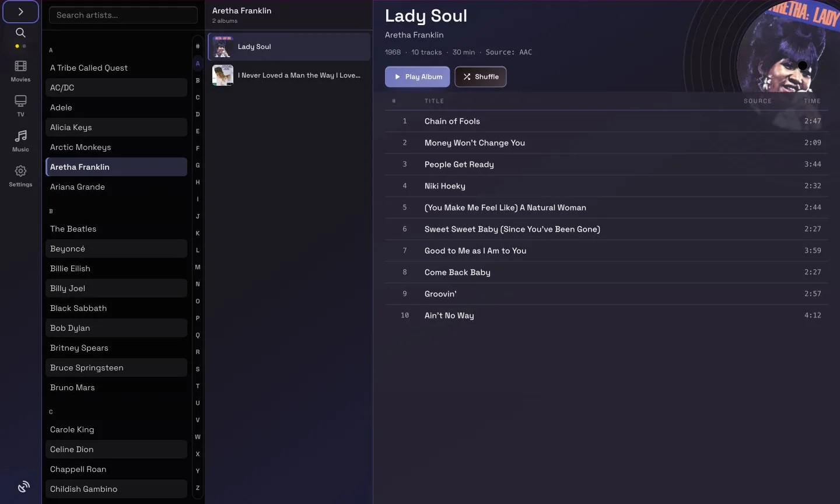
Task: Play track Come Back Baby
Action: coord(607,272)
